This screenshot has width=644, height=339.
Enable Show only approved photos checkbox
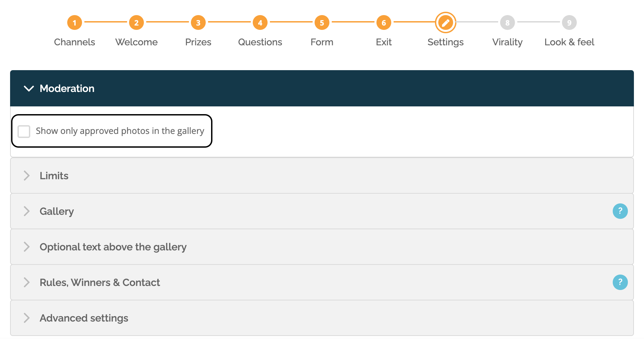coord(24,131)
